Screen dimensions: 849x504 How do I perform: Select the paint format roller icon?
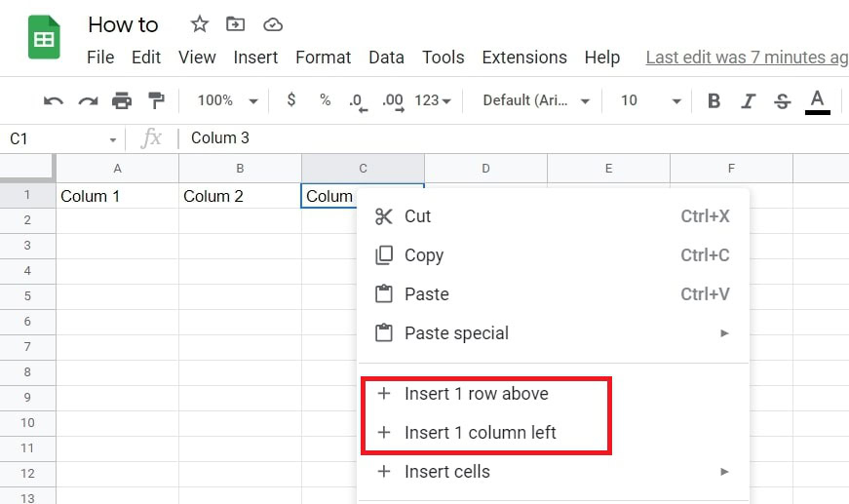(156, 100)
